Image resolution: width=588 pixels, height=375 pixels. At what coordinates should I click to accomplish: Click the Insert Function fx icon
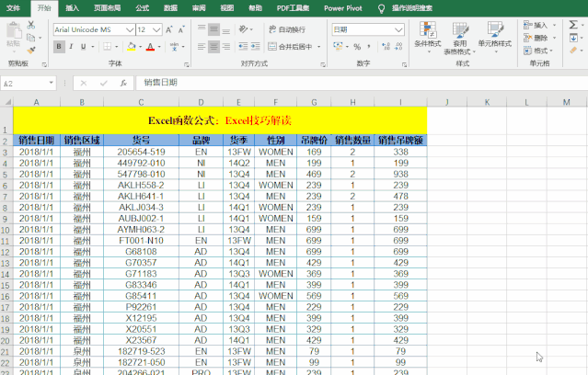pos(122,83)
